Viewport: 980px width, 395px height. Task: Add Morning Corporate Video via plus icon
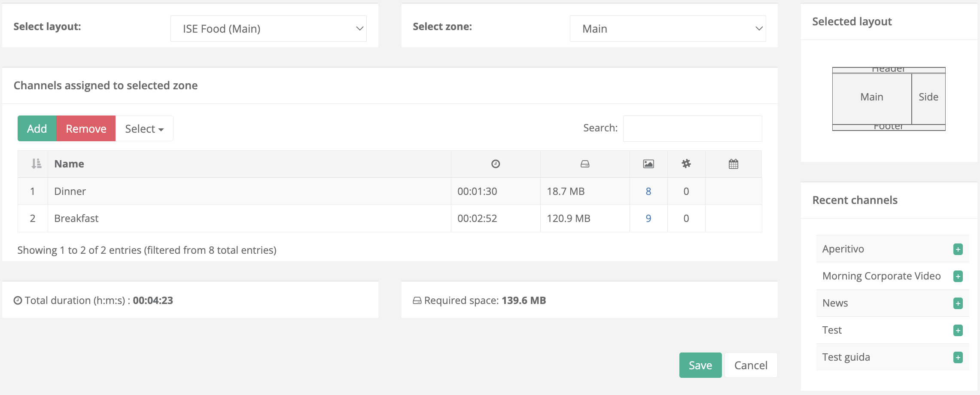click(958, 276)
